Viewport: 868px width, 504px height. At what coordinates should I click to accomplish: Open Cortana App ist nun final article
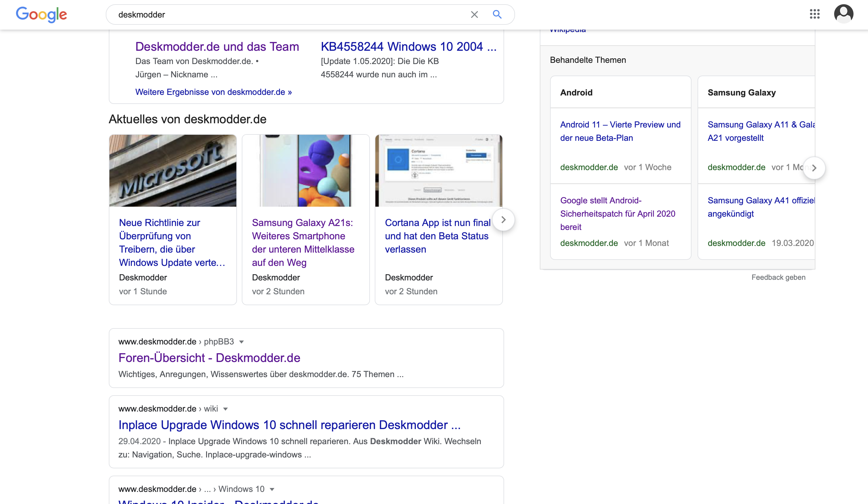click(x=437, y=236)
